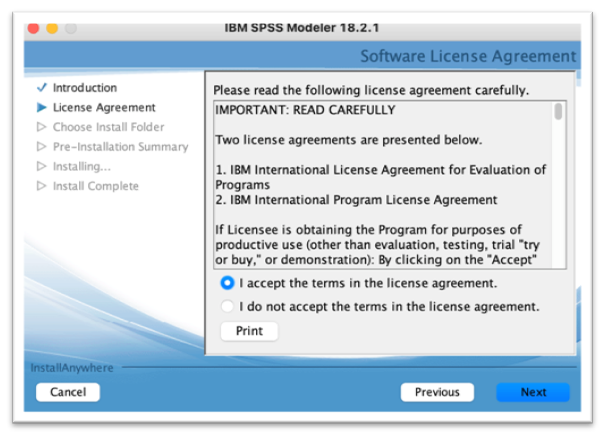Click the triangle icon beside Choose Install Folder
The width and height of the screenshot is (602, 439).
[41, 127]
